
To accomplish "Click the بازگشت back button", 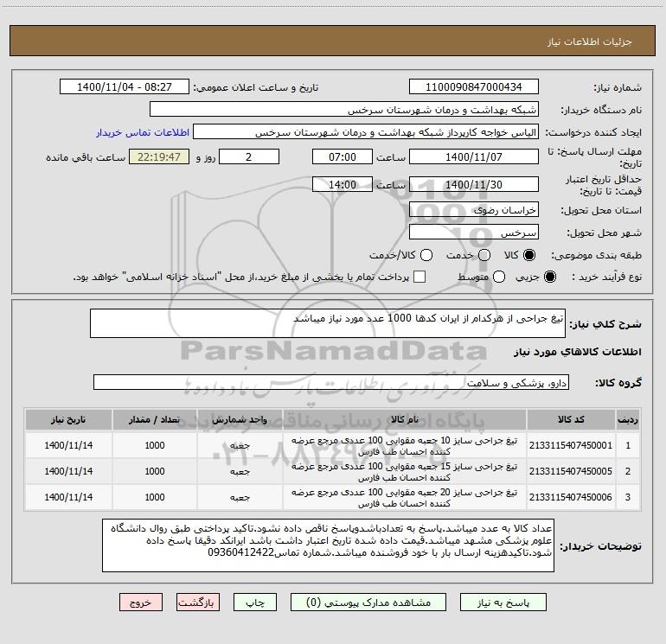I will point(198,602).
